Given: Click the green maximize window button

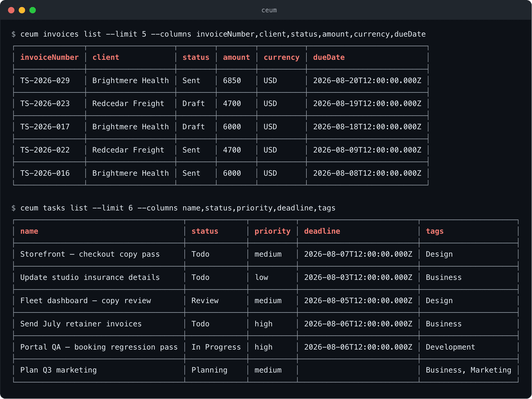Looking at the screenshot, I should pyautogui.click(x=33, y=10).
